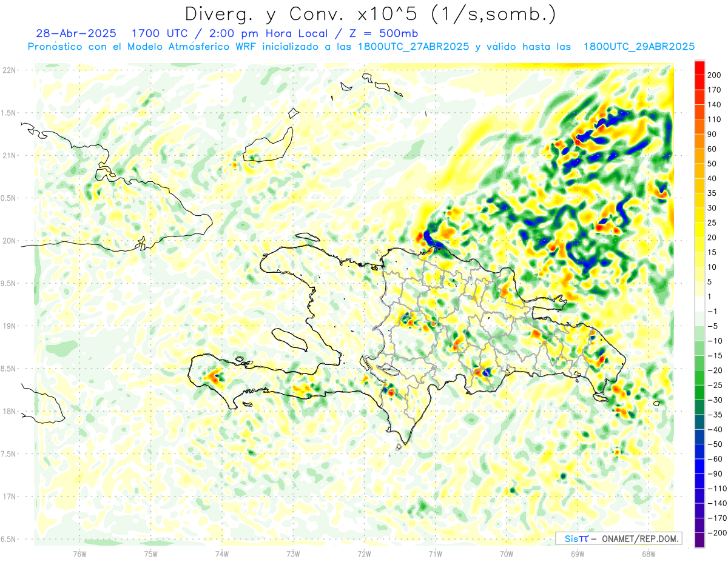Image resolution: width=728 pixels, height=562 pixels.
Task: Click the 'Z = 500mb' level label
Action: pyautogui.click(x=383, y=33)
